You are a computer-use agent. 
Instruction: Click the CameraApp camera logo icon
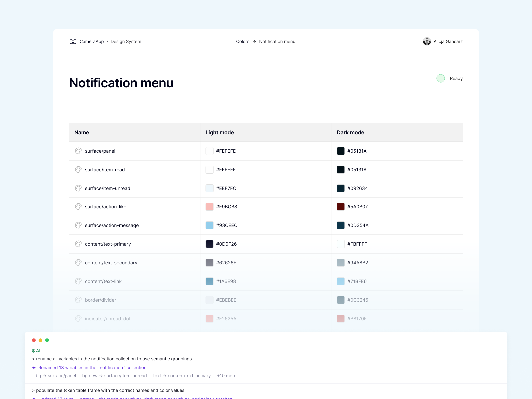[73, 41]
